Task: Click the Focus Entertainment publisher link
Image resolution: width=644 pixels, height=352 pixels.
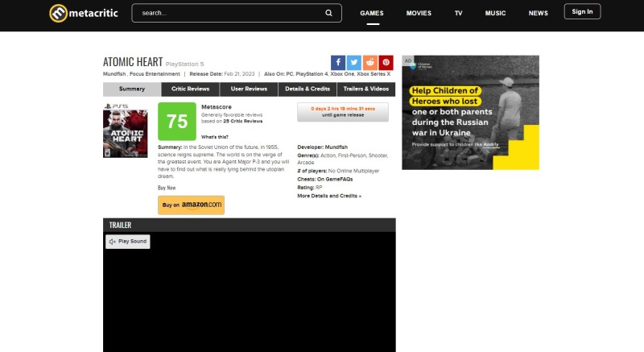Action: (x=155, y=74)
